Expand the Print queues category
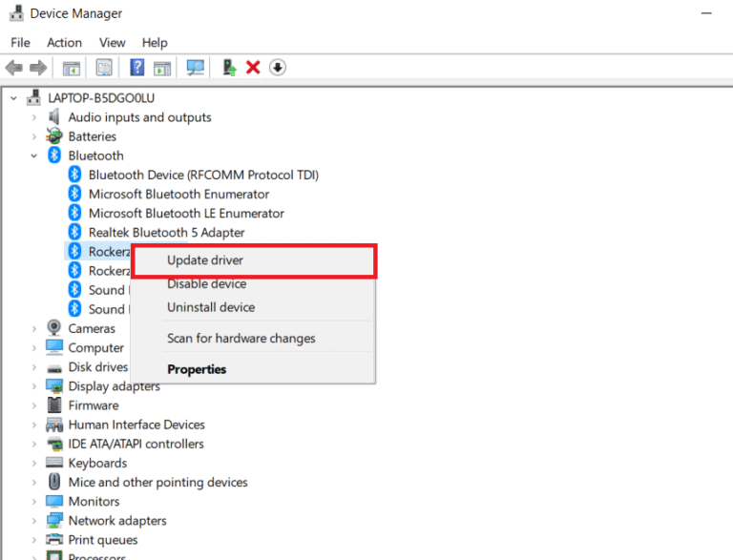Viewport: 733px width, 560px height. point(34,539)
